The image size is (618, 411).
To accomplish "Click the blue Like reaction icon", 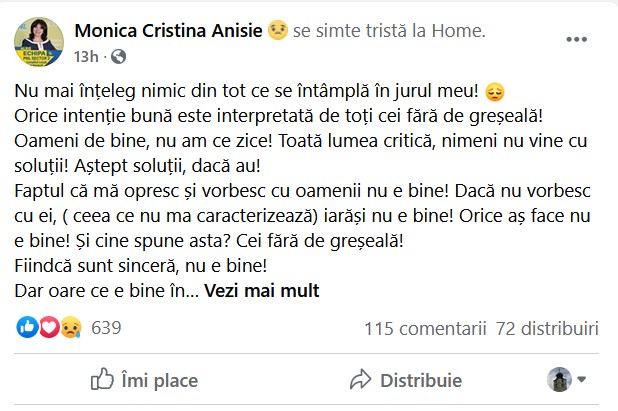I will [26, 327].
